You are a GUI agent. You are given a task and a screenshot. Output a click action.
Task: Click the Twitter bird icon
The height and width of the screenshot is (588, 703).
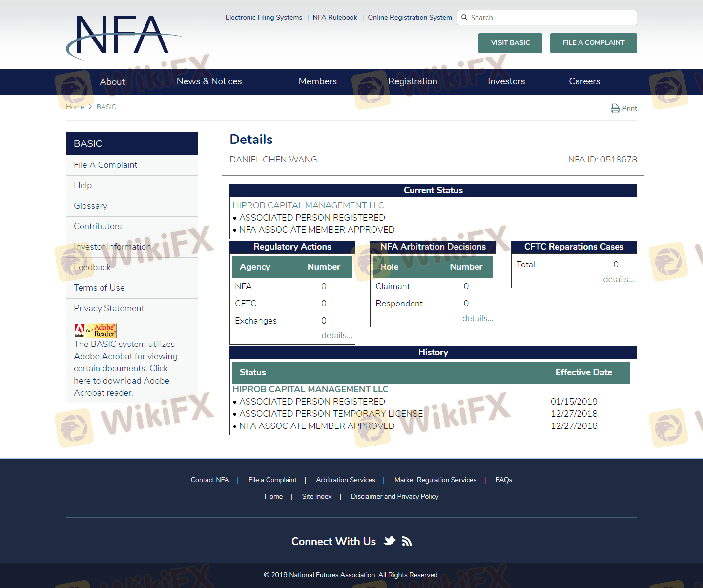pyautogui.click(x=389, y=541)
